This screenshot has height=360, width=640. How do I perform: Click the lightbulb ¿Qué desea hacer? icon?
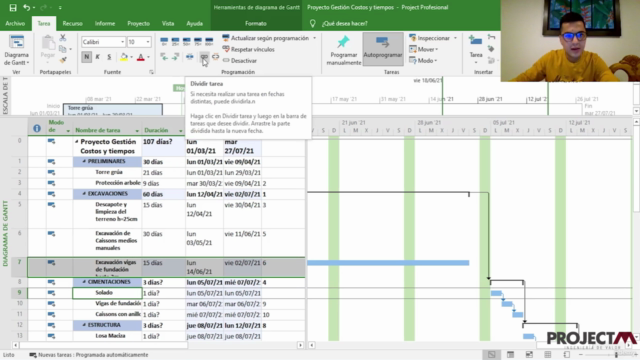312,24
